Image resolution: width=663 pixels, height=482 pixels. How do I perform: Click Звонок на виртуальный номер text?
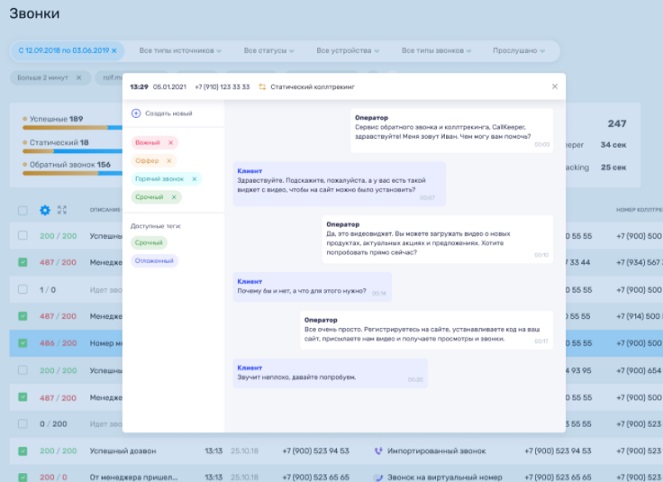click(445, 477)
